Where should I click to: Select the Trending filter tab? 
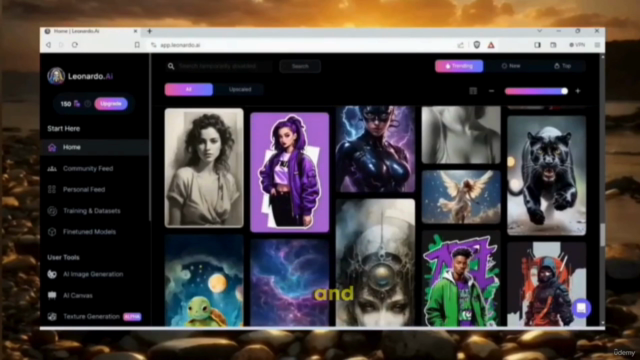click(459, 66)
